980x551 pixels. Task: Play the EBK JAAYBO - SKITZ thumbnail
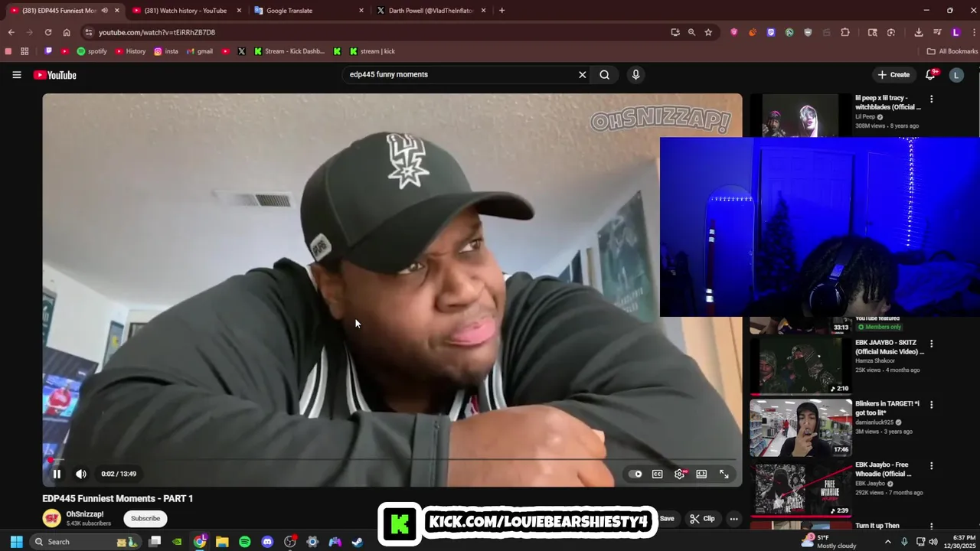801,367
